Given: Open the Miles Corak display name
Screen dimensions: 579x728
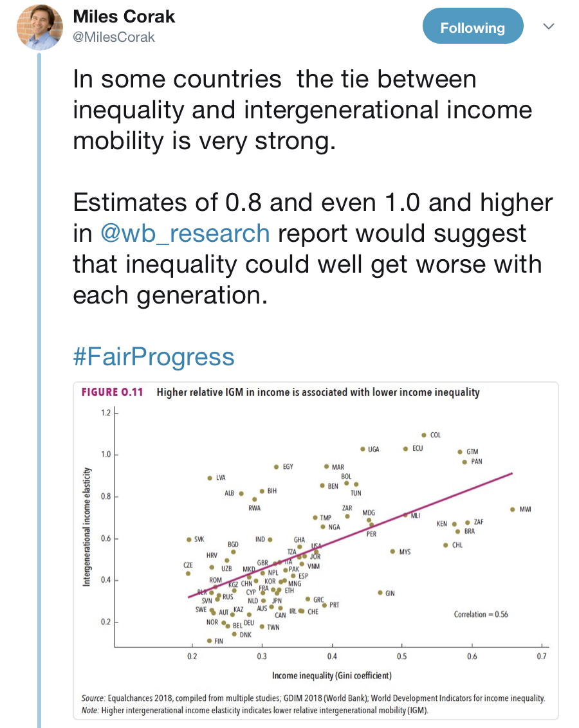Looking at the screenshot, I should click(x=124, y=17).
